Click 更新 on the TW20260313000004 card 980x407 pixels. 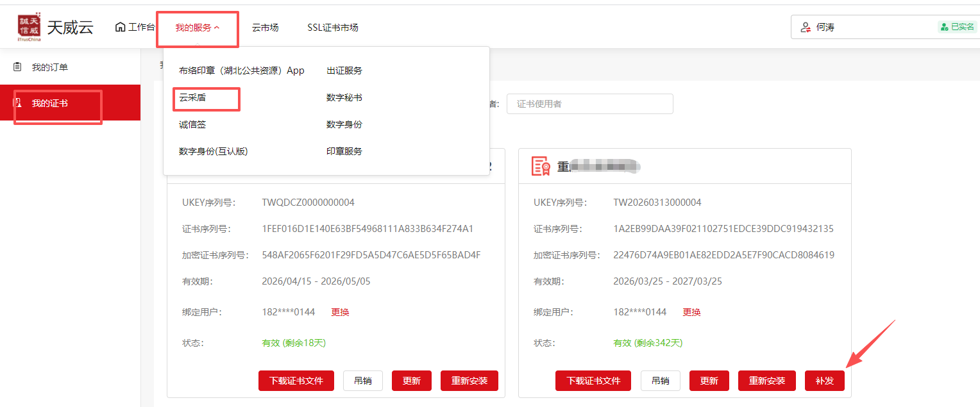coord(709,381)
